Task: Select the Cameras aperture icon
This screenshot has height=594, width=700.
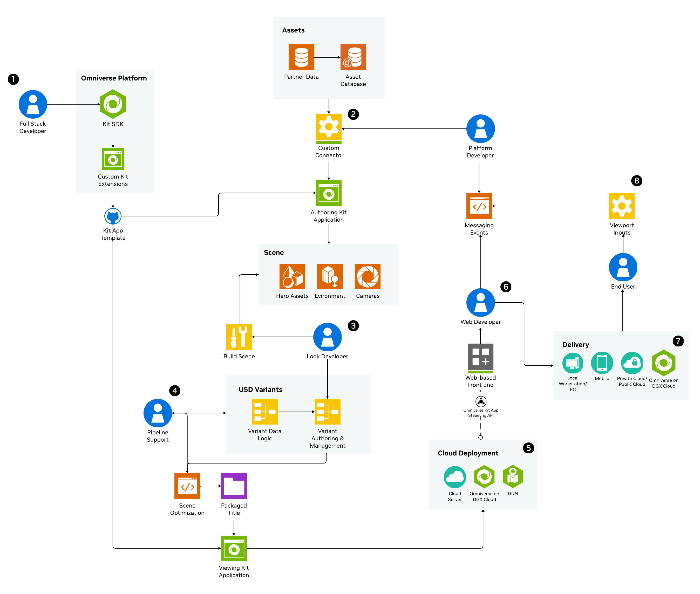Action: pos(368,276)
